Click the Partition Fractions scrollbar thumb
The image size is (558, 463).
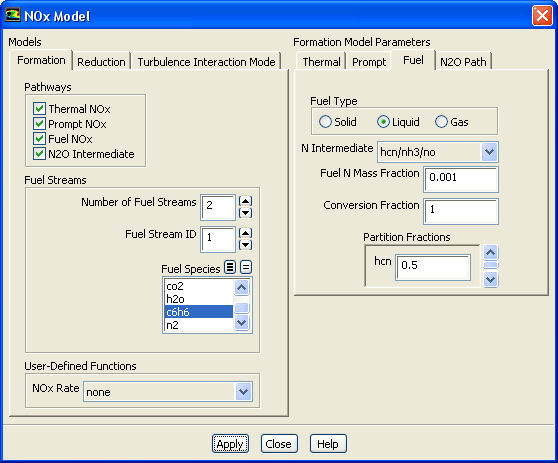click(x=490, y=265)
